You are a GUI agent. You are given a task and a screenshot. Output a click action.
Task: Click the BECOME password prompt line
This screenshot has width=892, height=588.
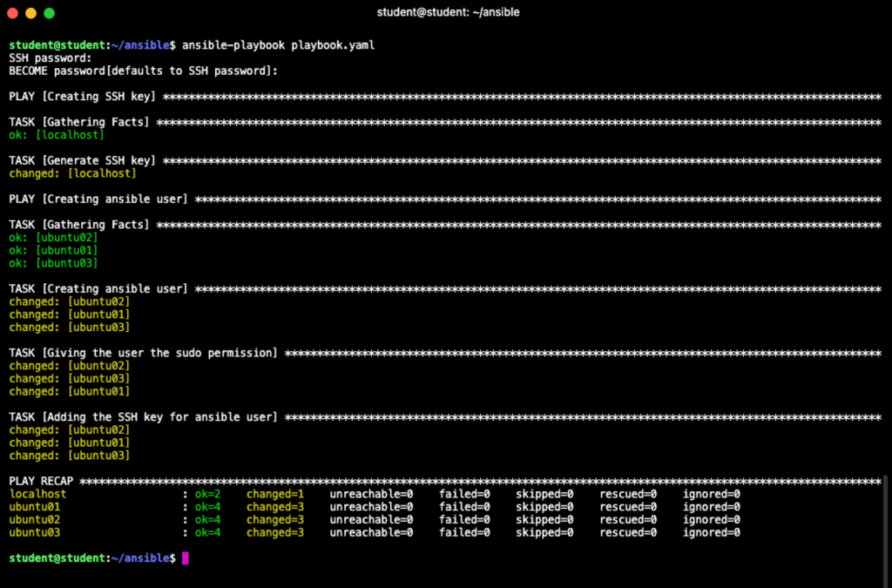click(143, 71)
